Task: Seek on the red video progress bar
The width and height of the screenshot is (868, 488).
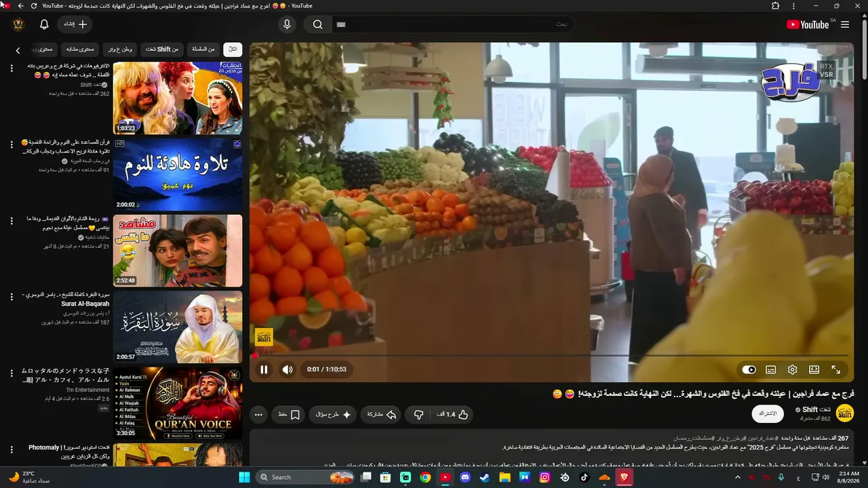Action: click(551, 355)
